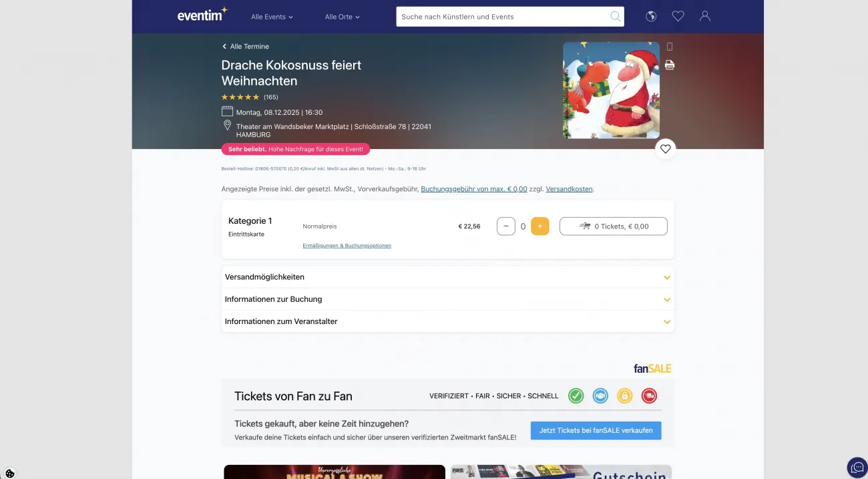This screenshot has height=479, width=868.
Task: Click the mobile ticket phone icon
Action: point(669,46)
